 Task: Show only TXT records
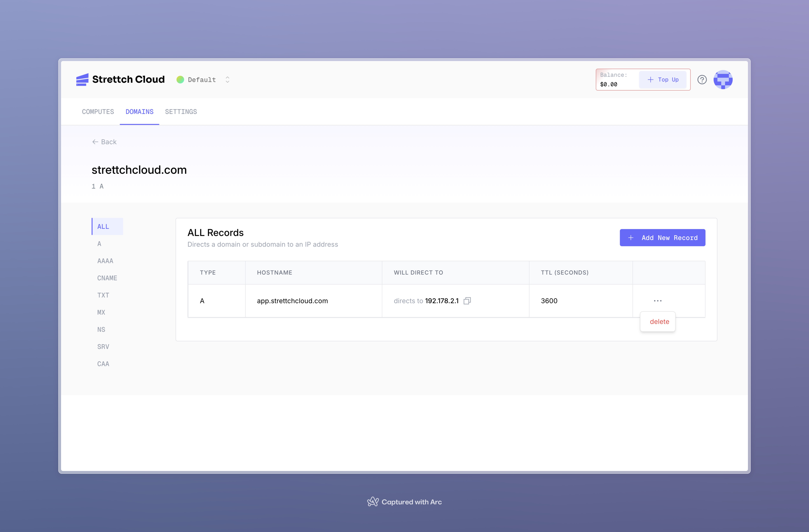point(103,295)
